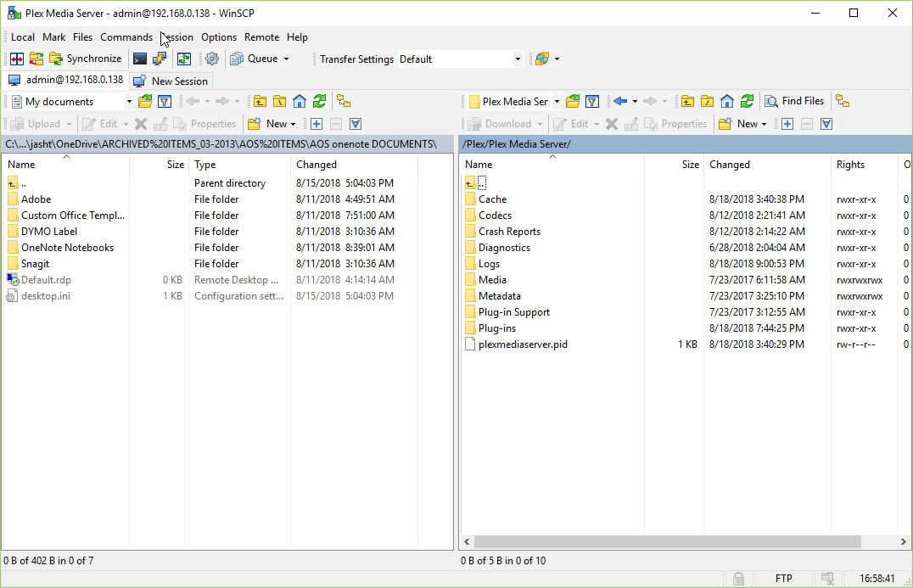Click the Queue button
This screenshot has height=588, width=913.
[254, 59]
